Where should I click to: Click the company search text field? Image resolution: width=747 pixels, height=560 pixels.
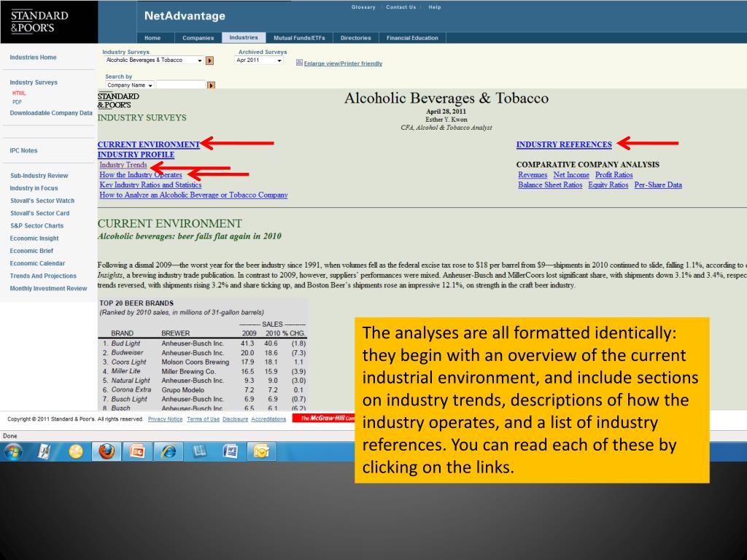click(x=181, y=85)
